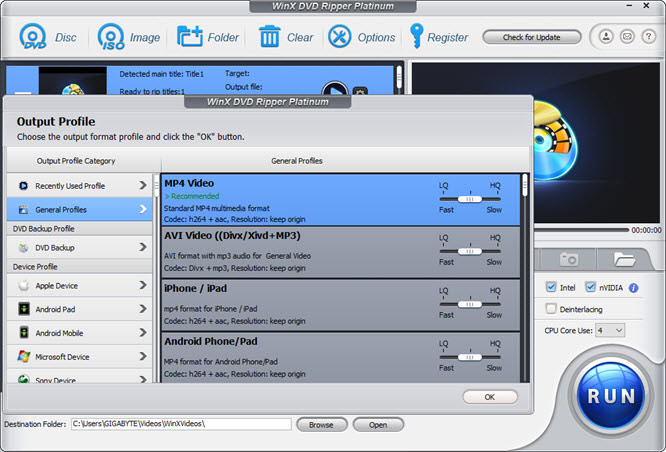Open the email envelope icon
The image size is (666, 452).
(x=627, y=37)
